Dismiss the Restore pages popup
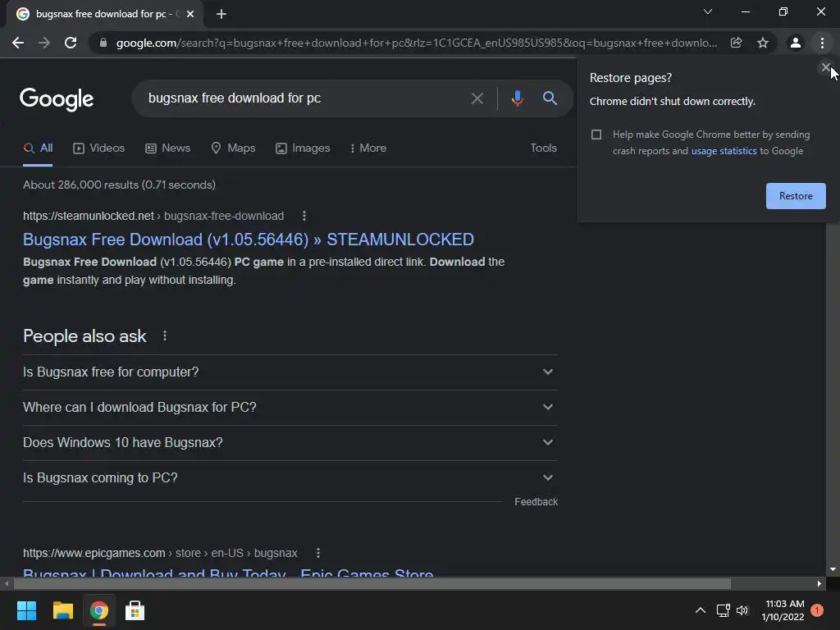The height and width of the screenshot is (630, 840). (x=825, y=67)
